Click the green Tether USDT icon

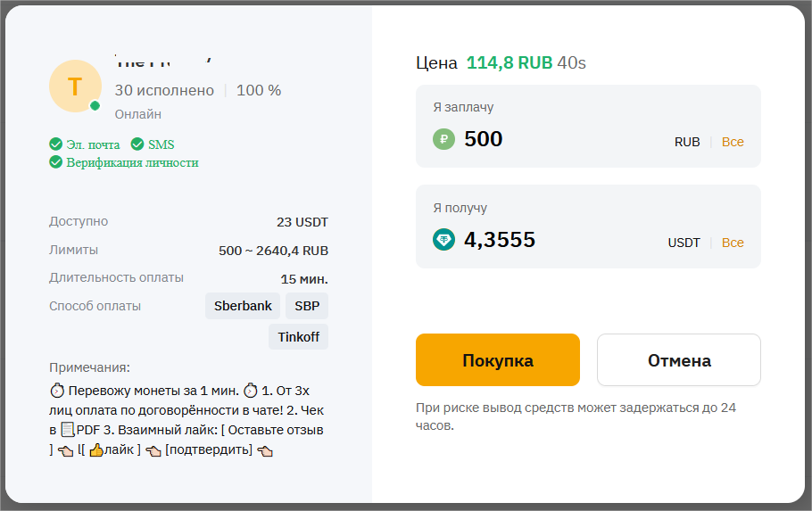[443, 240]
